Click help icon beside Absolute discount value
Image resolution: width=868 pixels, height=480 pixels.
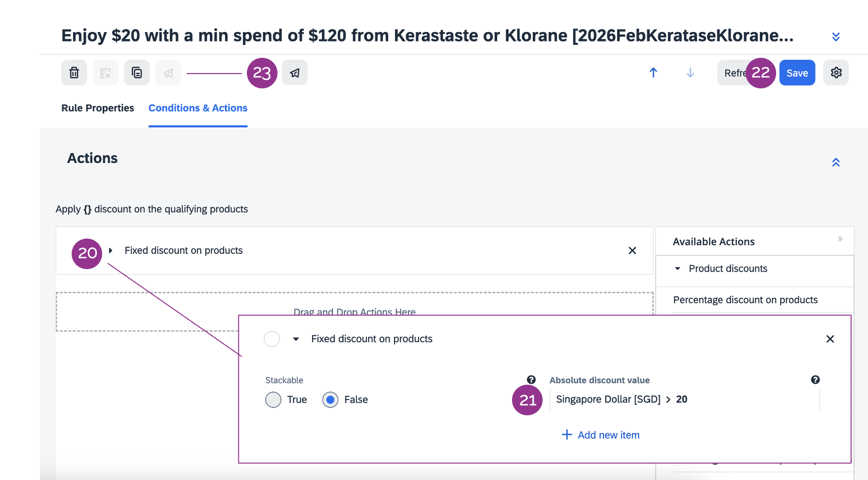[x=815, y=380]
